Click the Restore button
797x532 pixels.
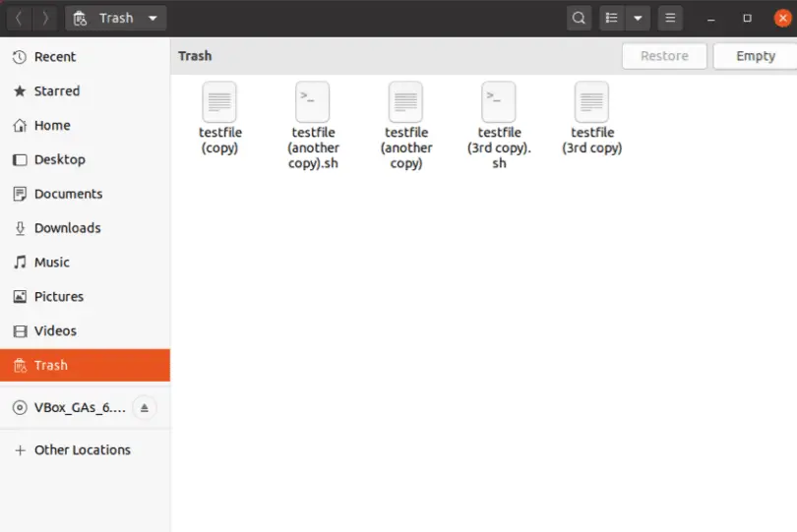tap(664, 56)
